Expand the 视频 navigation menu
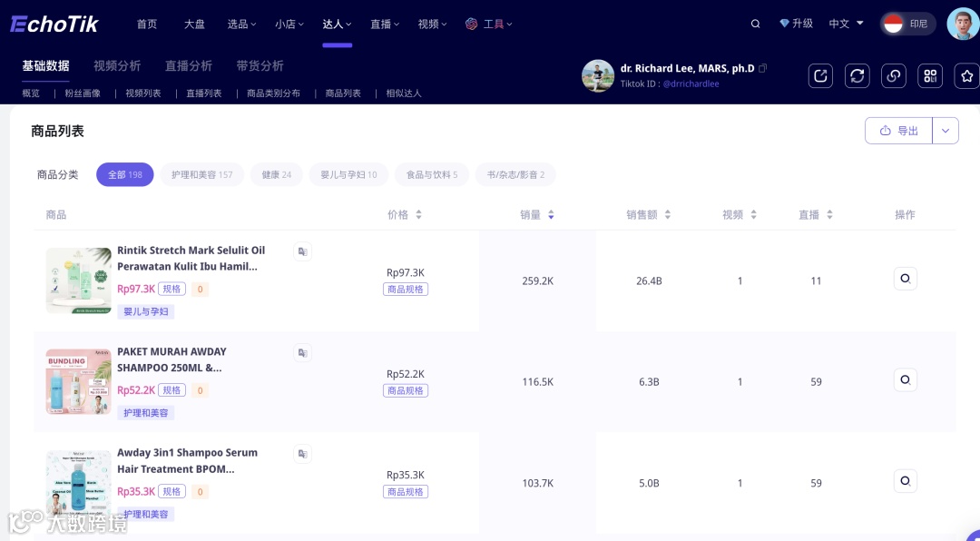980x541 pixels. (x=432, y=24)
